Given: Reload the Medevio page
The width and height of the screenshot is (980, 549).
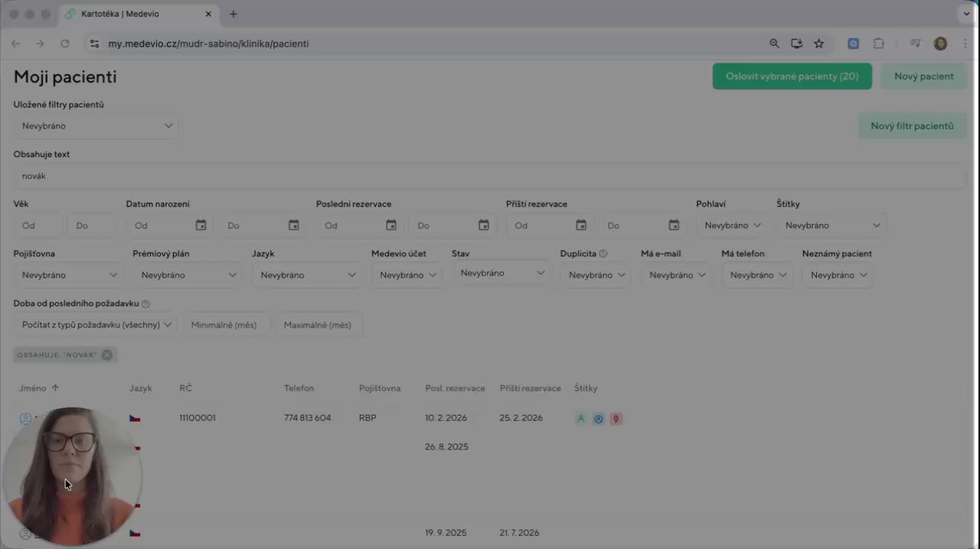Looking at the screenshot, I should [65, 44].
